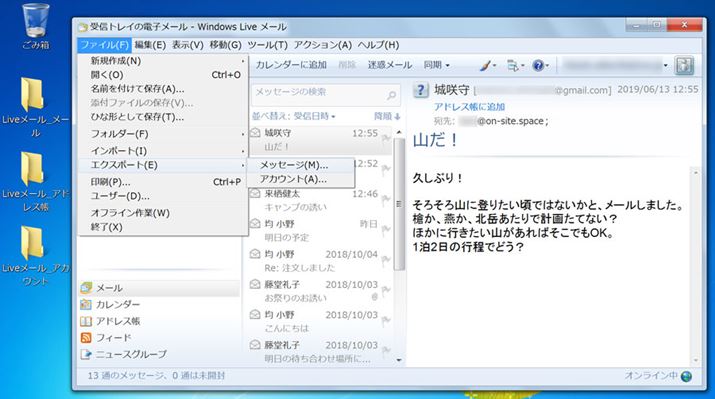This screenshot has height=399, width=715.
Task: Click the envelope icon of 城咲守 12:55 message
Action: (x=255, y=133)
